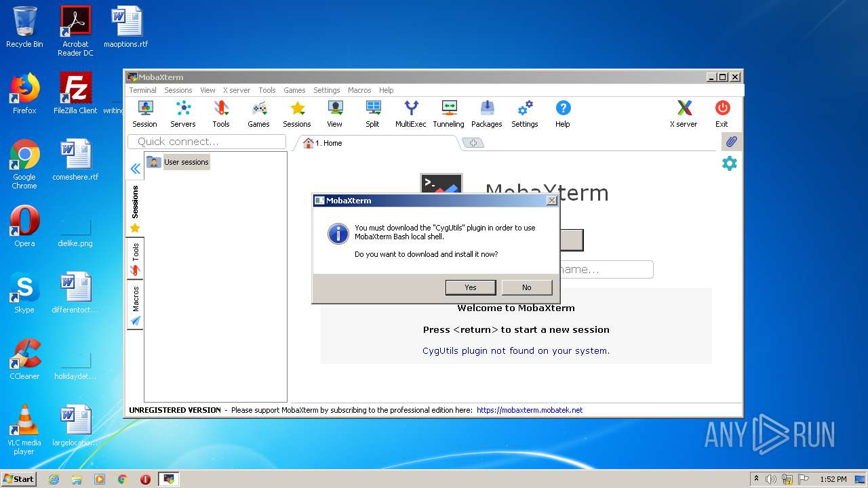
Task: Select the Split toolbar icon
Action: (373, 114)
